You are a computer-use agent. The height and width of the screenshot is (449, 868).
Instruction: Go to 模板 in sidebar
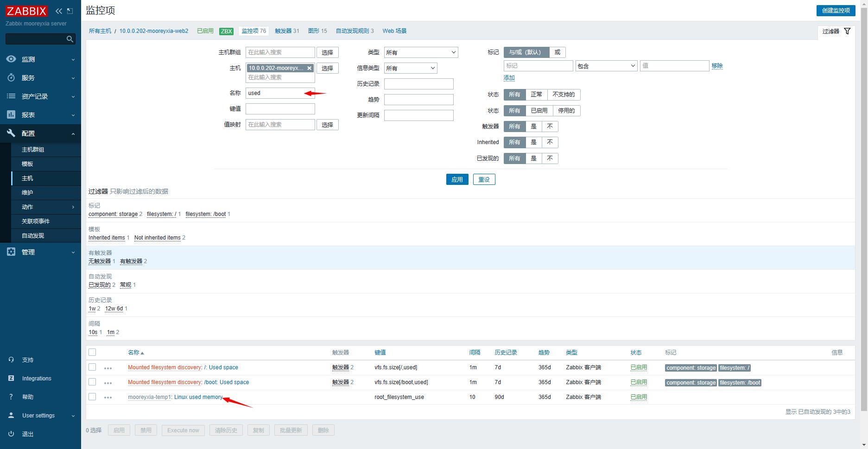point(46,164)
